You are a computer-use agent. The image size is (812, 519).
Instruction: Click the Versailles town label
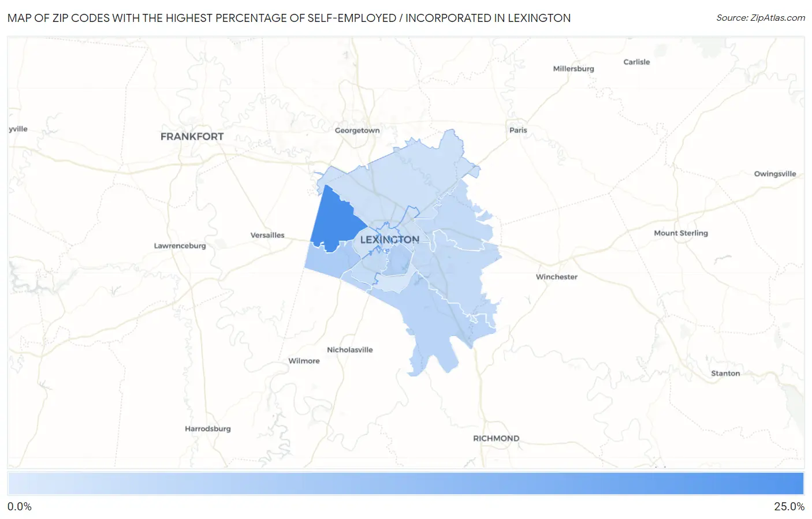[x=267, y=235]
